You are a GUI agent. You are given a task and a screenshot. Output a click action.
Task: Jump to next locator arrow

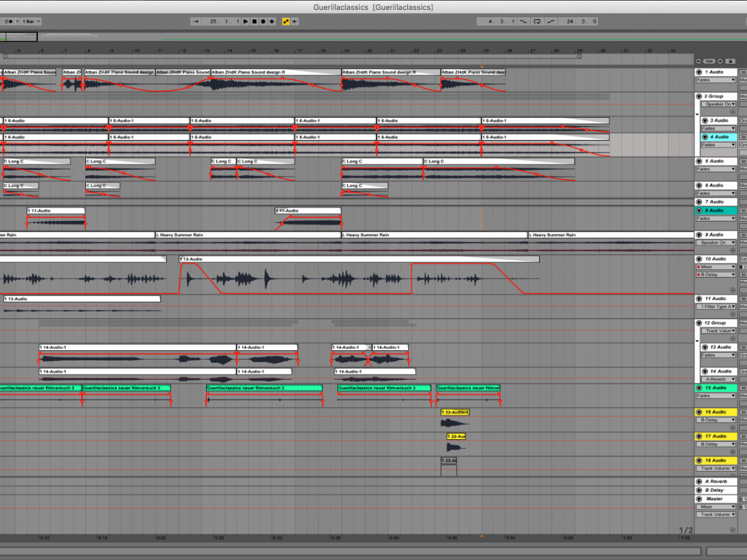(x=720, y=61)
